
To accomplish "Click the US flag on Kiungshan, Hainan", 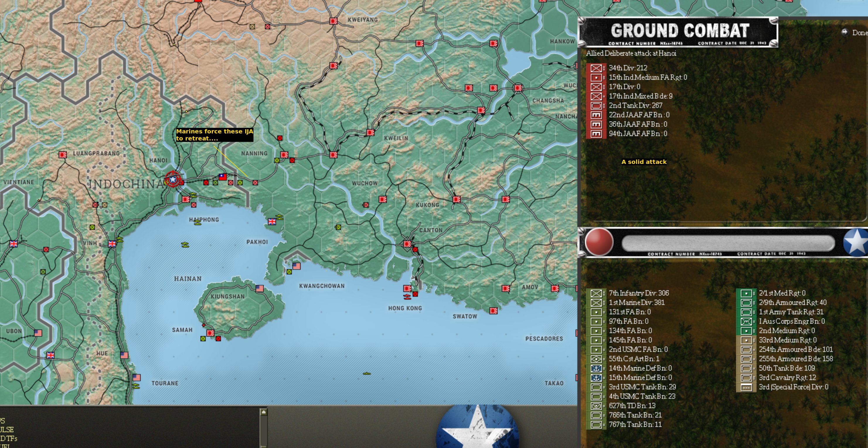I will coord(259,289).
